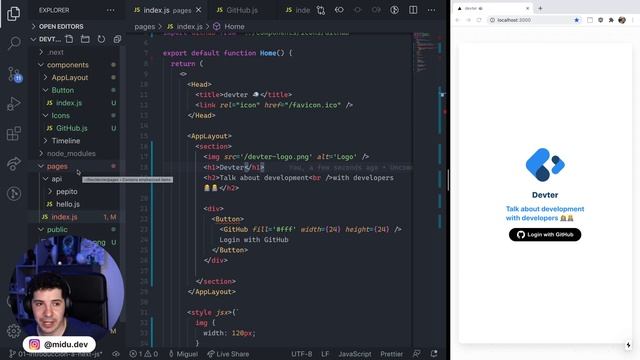The image size is (640, 360).
Task: Collapse all folders in explorer
Action: (117, 39)
